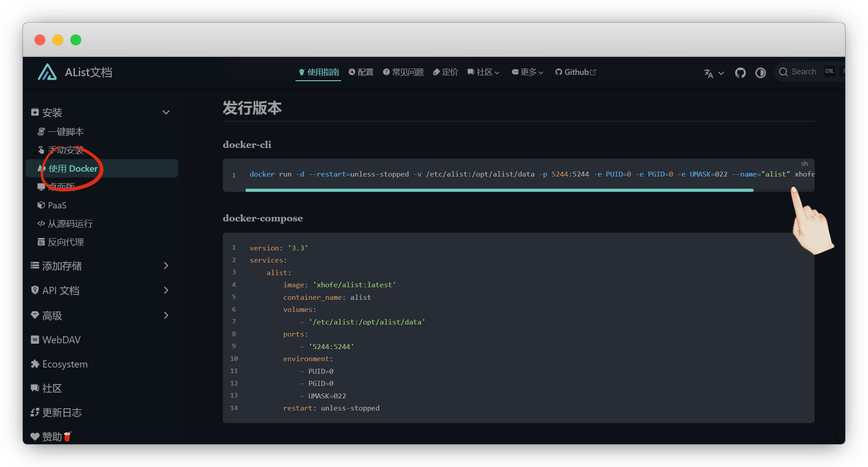868x467 pixels.
Task: Toggle the dark/light theme mode
Action: pyautogui.click(x=760, y=73)
